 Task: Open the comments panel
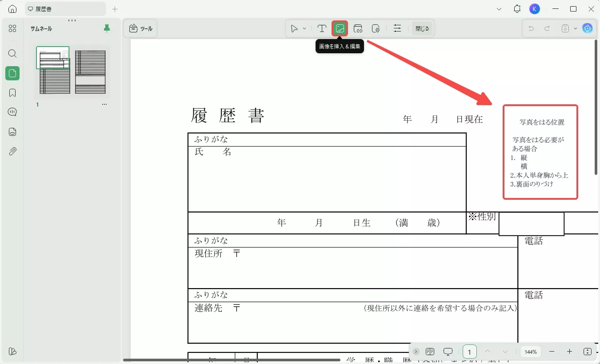[x=12, y=112]
